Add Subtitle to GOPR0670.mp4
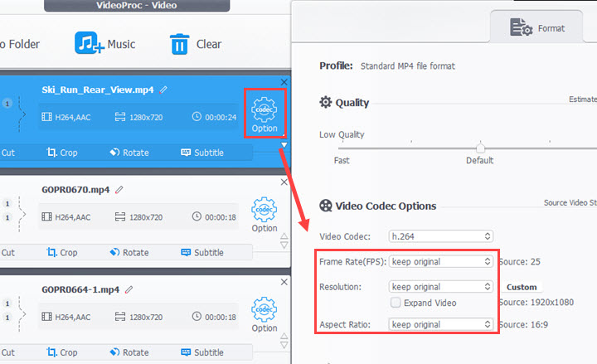Screen dimensions: 597x364 click(x=202, y=252)
